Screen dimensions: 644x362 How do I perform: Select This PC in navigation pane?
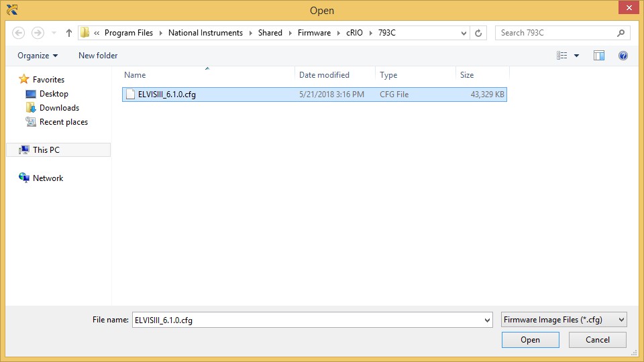tap(46, 150)
